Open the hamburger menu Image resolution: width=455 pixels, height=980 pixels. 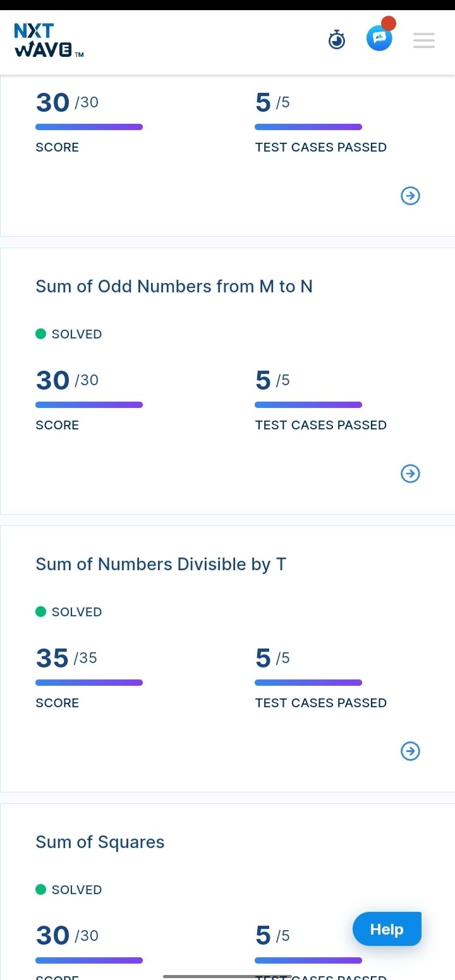(424, 40)
